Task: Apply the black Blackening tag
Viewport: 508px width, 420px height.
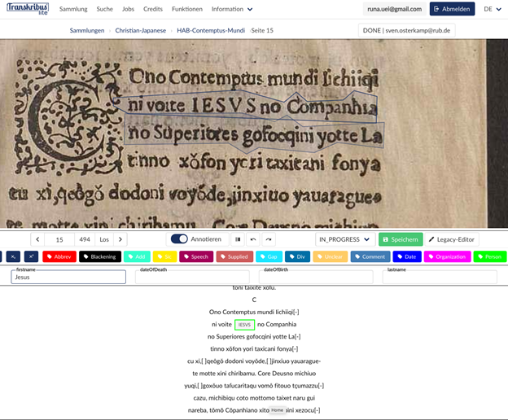Action: (100, 256)
